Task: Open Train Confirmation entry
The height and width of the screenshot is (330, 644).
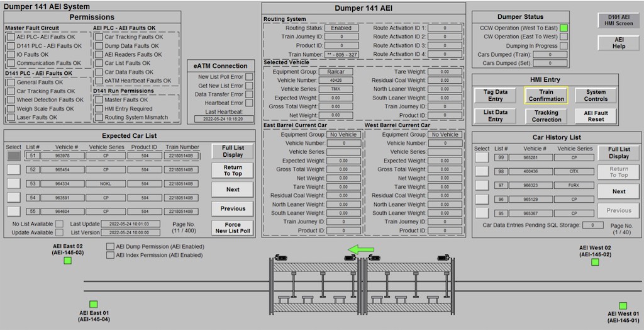Action: pyautogui.click(x=546, y=96)
